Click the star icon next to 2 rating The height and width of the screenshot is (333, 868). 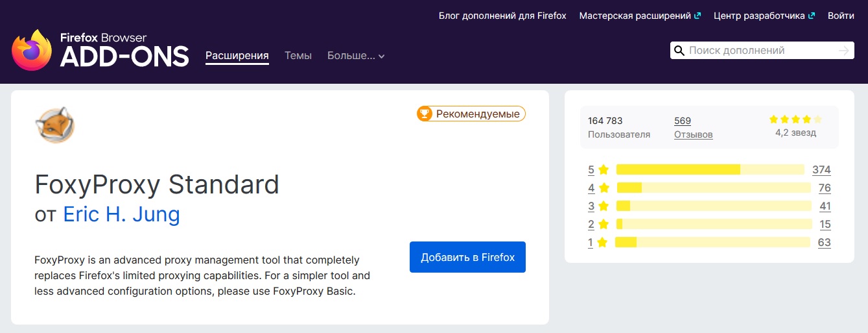(x=604, y=225)
